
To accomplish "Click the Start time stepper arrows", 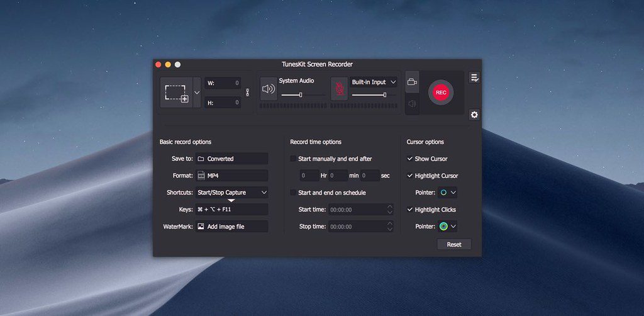I will point(390,210).
